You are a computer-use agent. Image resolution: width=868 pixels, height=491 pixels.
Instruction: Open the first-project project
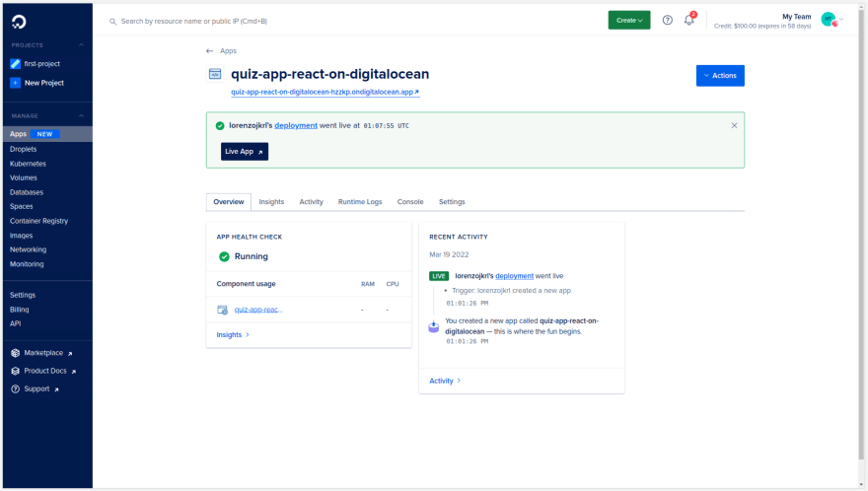point(42,64)
